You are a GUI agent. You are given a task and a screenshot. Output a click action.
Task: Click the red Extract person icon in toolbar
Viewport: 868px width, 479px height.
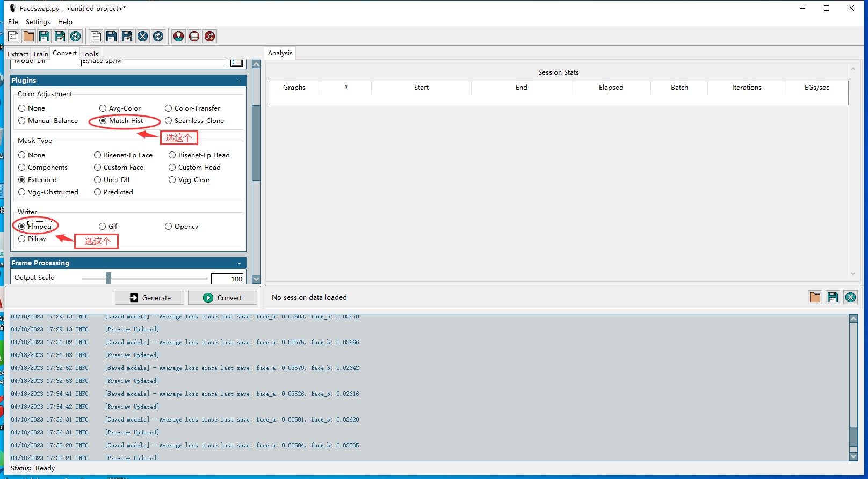click(178, 36)
